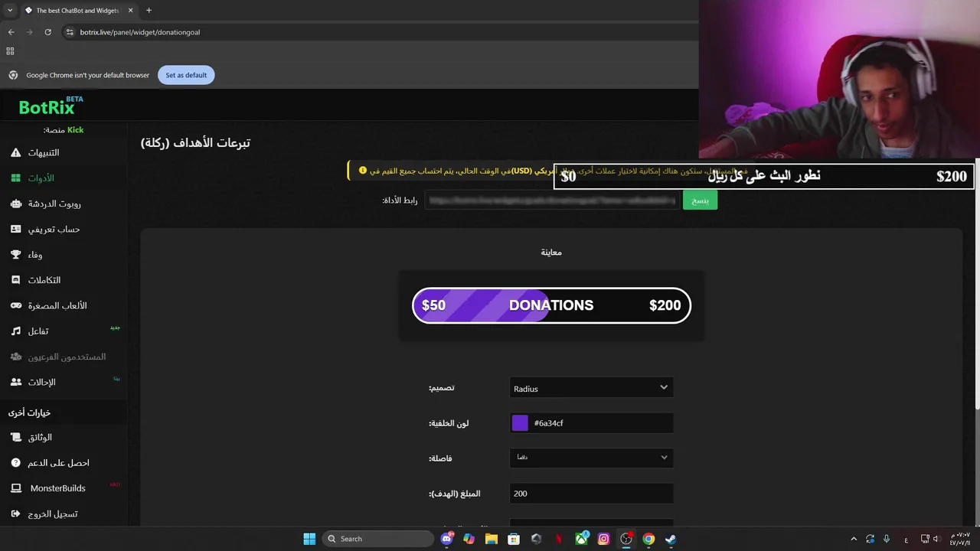Click the $200 goal overlay text
Image resolution: width=980 pixels, height=551 pixels.
click(951, 176)
